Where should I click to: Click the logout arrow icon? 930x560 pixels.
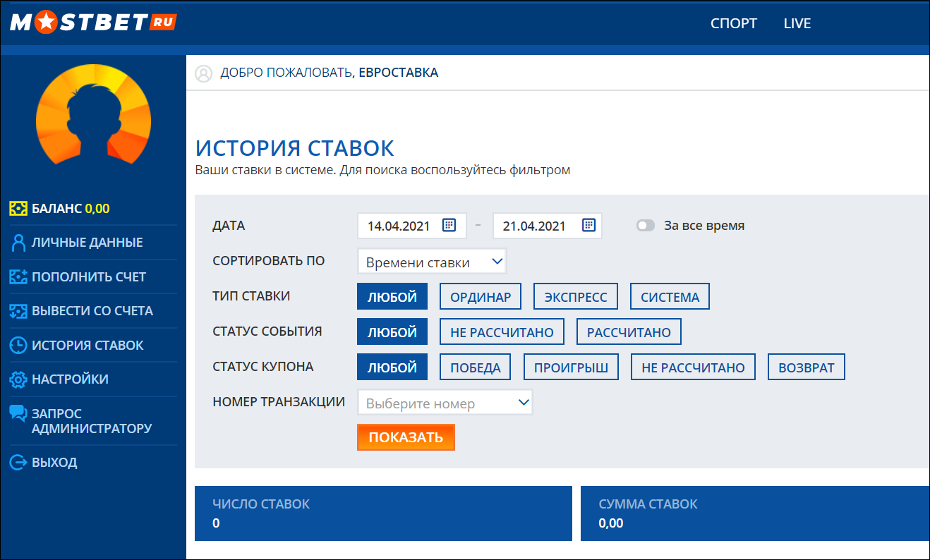point(18,463)
